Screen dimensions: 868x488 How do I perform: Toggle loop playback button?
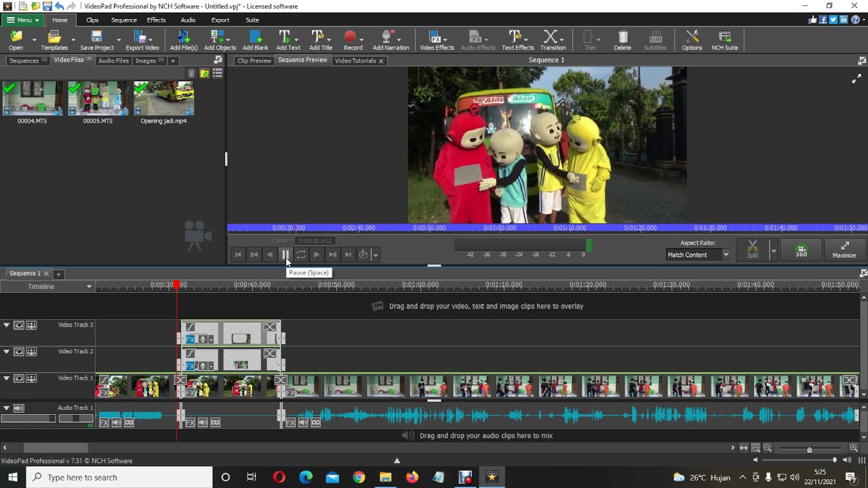[301, 255]
